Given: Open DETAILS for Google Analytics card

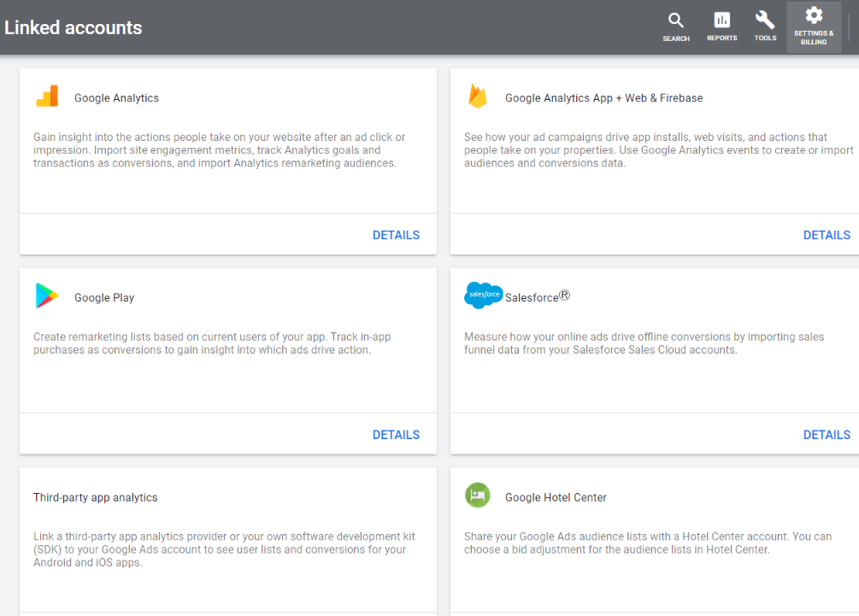Looking at the screenshot, I should coord(396,235).
